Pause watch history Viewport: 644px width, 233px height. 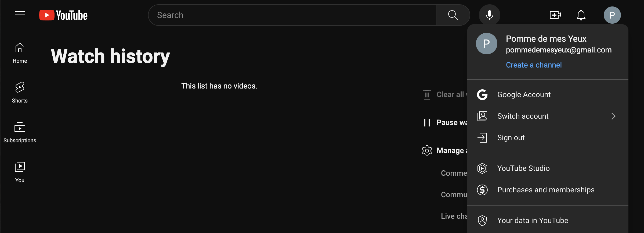point(445,123)
